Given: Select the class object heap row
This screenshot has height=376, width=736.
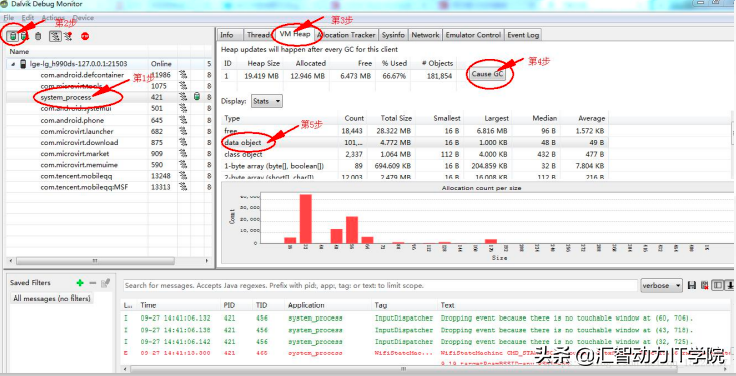Looking at the screenshot, I should pos(414,154).
